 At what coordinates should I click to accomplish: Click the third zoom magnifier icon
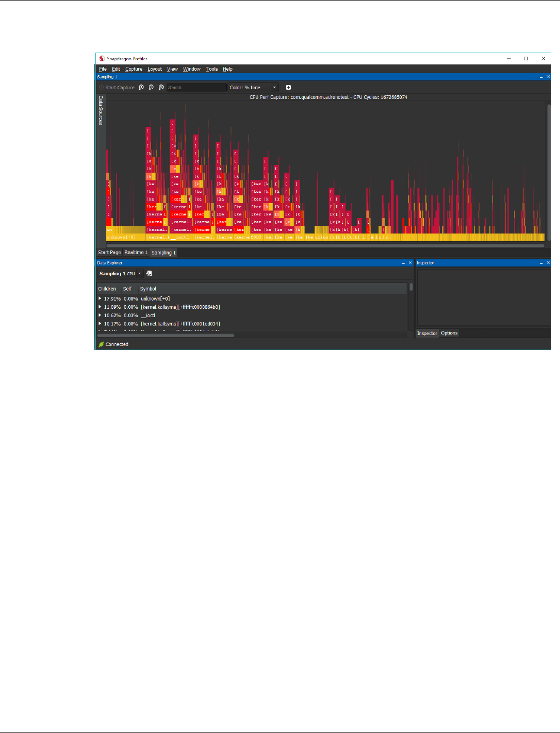pyautogui.click(x=161, y=88)
